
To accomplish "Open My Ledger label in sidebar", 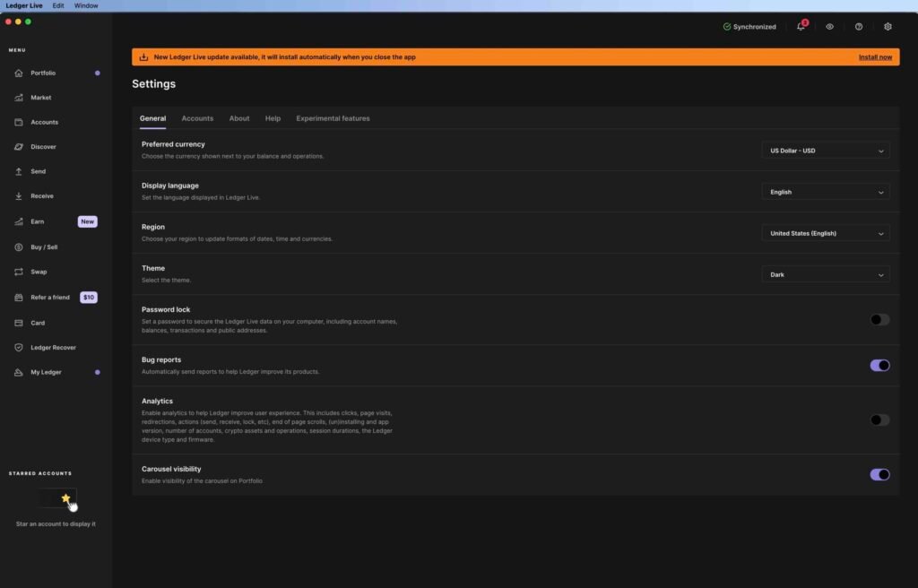I will [46, 373].
